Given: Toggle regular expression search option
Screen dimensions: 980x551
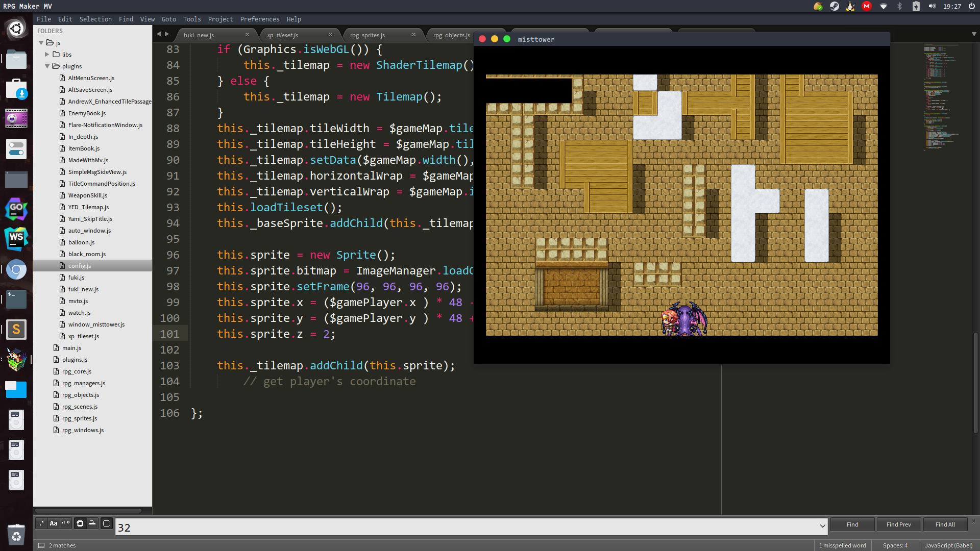Looking at the screenshot, I should [x=41, y=523].
